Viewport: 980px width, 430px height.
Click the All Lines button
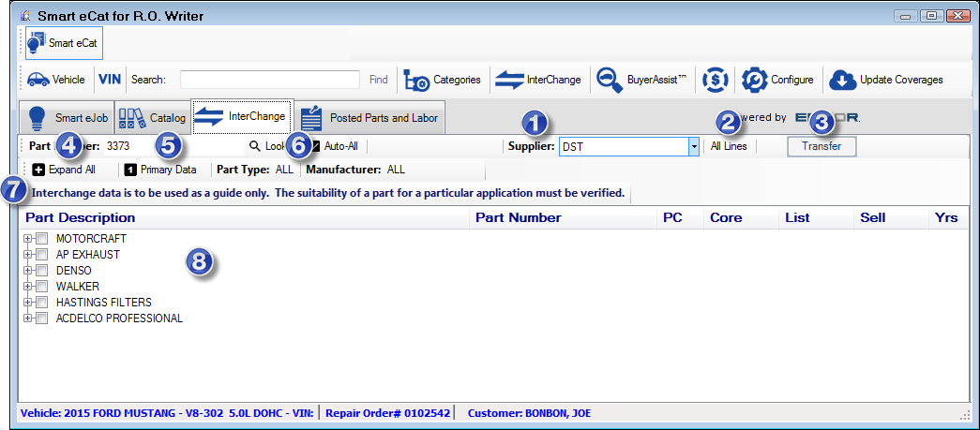tap(729, 147)
